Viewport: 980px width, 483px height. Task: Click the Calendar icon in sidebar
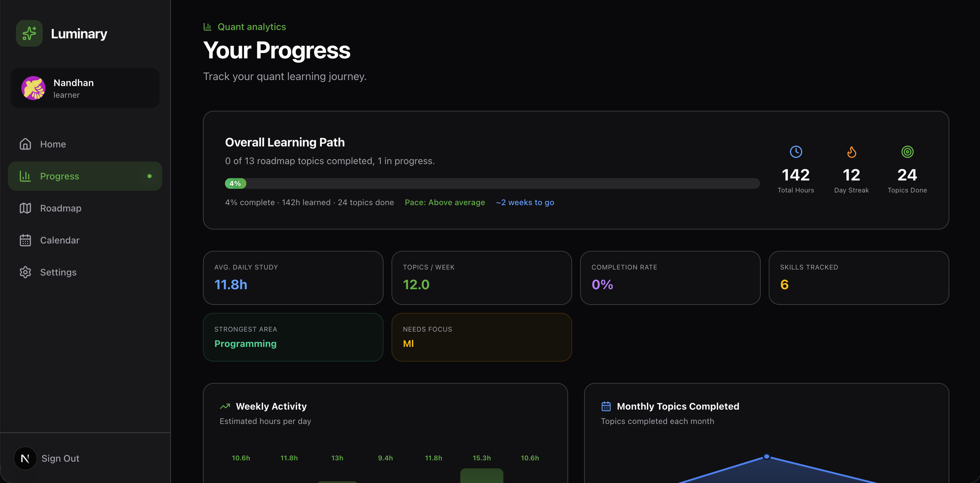(x=25, y=240)
